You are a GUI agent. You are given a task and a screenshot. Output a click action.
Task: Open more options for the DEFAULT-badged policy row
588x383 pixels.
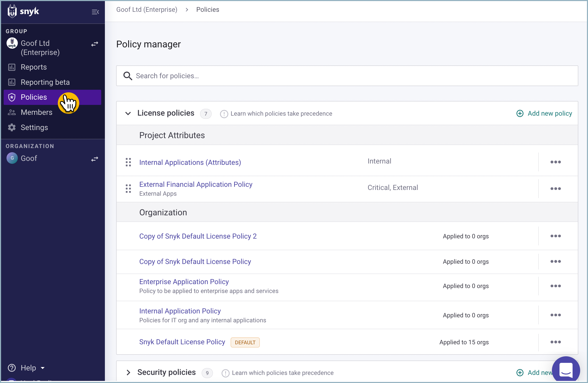[556, 342]
